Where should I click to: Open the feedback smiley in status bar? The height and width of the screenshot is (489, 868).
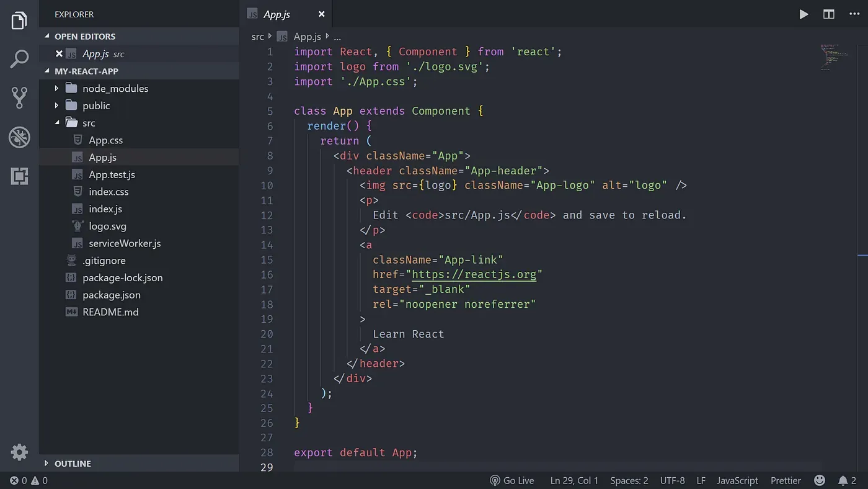pos(820,480)
